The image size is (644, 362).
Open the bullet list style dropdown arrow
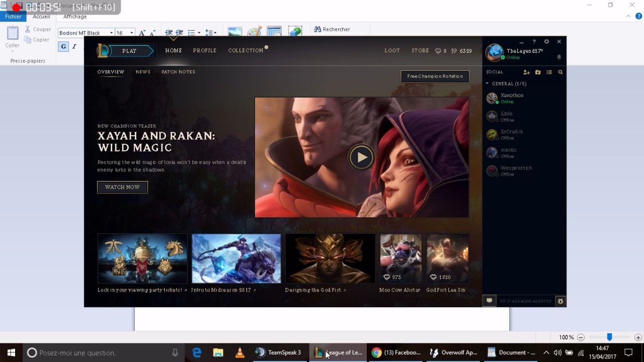pyautogui.click(x=199, y=33)
